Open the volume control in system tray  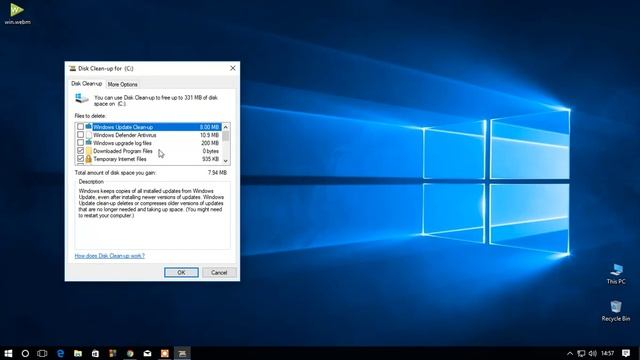point(593,353)
